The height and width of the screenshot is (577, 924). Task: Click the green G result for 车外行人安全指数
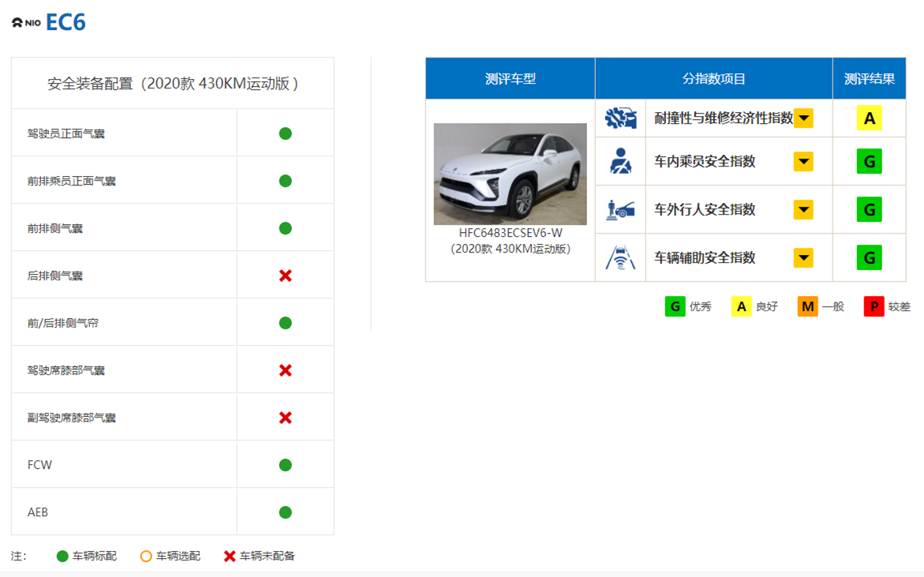coord(870,209)
